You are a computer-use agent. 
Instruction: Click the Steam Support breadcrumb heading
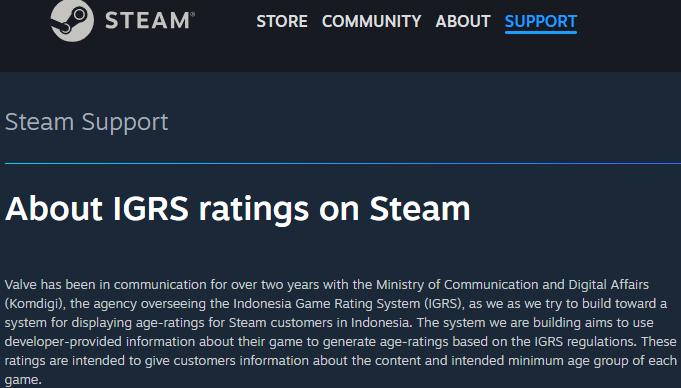click(86, 122)
